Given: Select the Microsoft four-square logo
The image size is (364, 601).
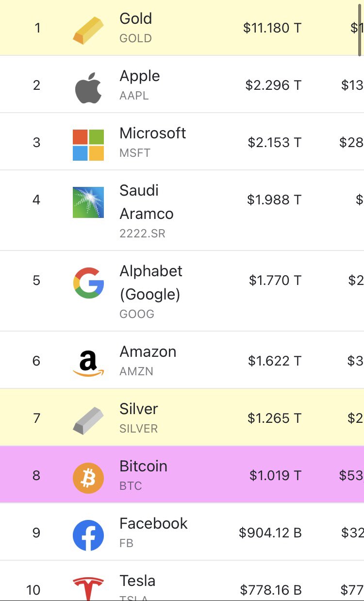Looking at the screenshot, I should coord(88,145).
